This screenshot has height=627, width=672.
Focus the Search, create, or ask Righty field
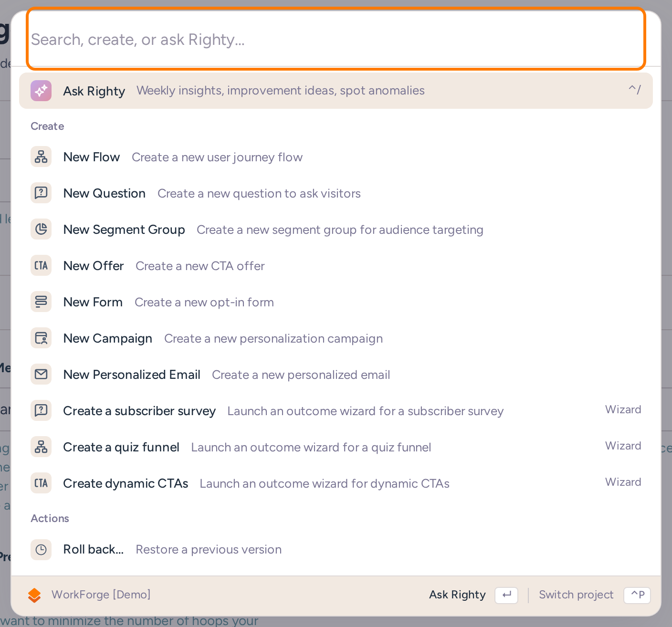click(336, 39)
